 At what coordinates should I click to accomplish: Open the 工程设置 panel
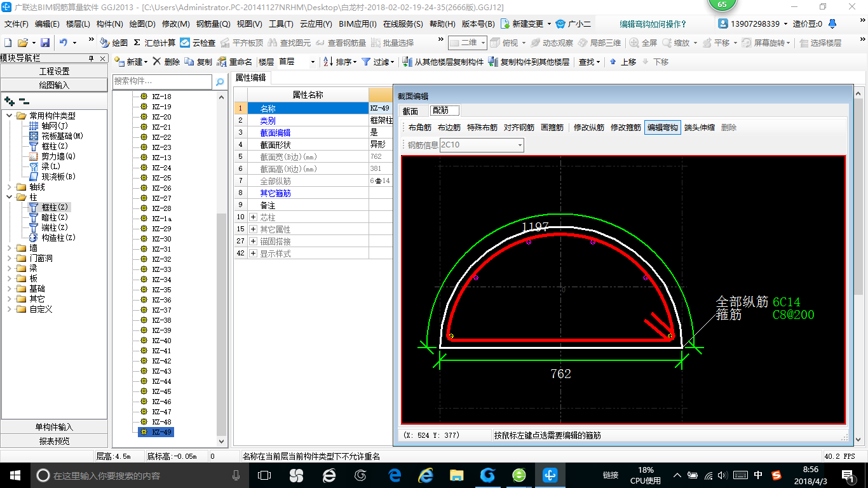click(54, 71)
